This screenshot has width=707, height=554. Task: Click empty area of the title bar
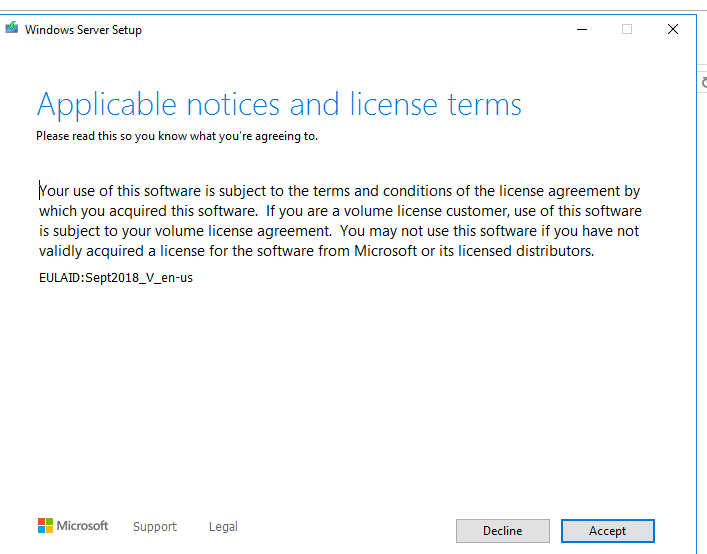350,29
